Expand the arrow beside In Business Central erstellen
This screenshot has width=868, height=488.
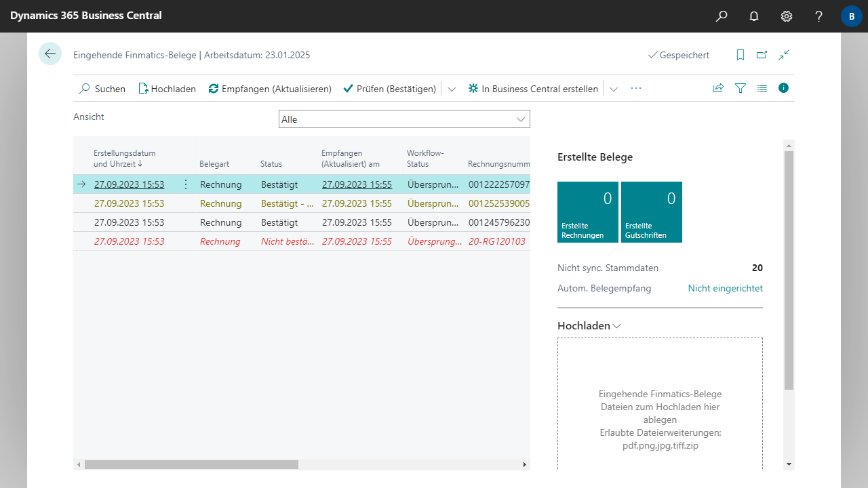point(614,89)
